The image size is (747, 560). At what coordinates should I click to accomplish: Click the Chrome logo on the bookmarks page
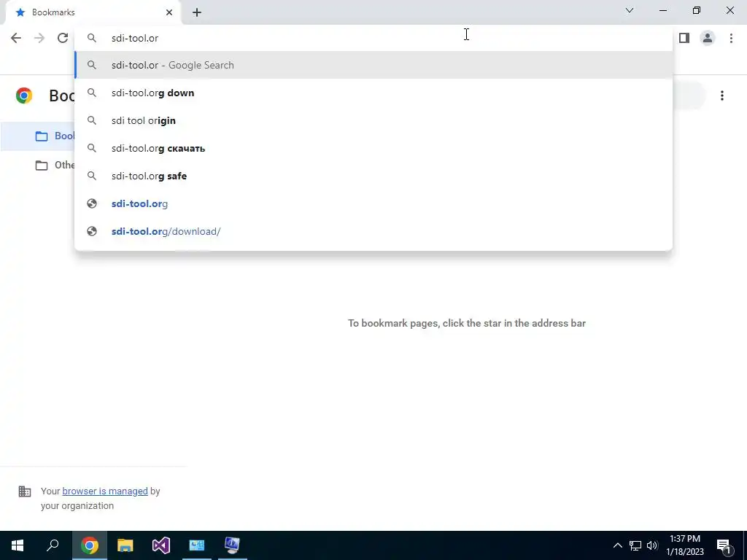tap(24, 96)
